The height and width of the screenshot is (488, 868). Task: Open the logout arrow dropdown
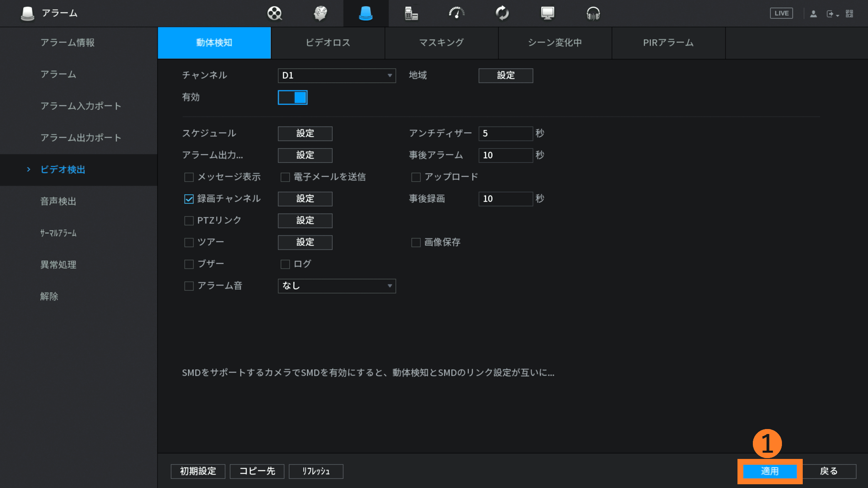pos(832,14)
